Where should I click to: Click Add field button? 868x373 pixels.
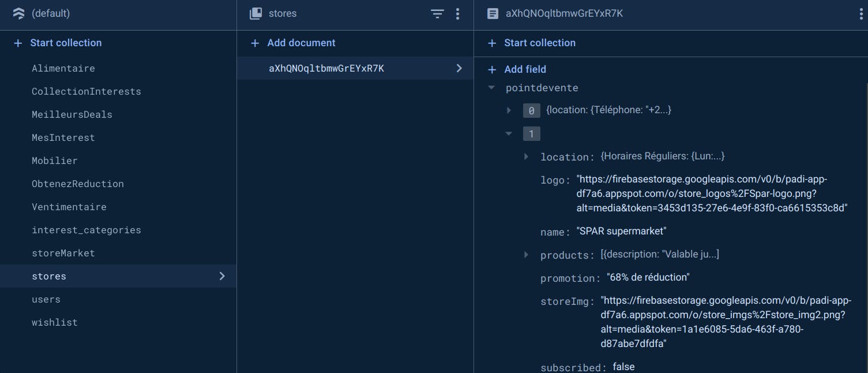click(525, 69)
